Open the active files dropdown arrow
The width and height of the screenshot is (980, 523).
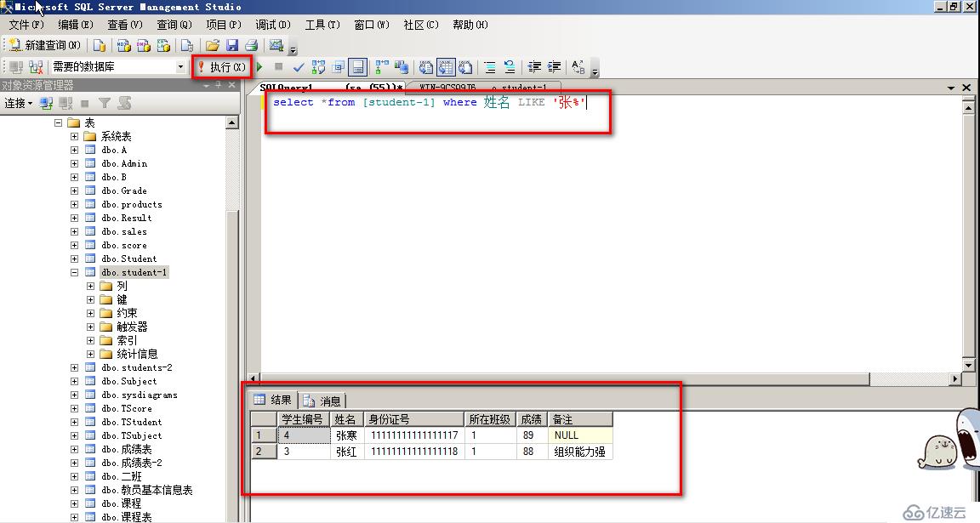(951, 88)
